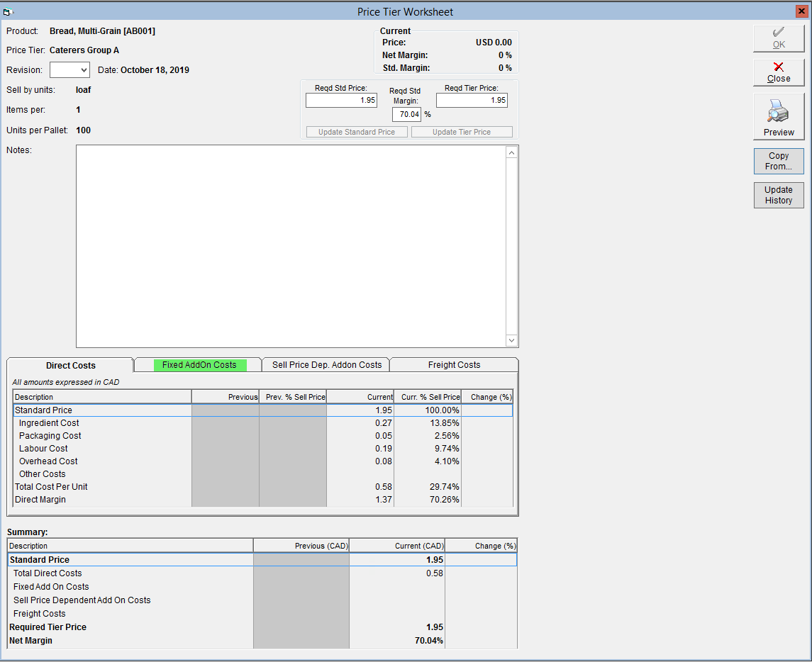Click the Caterers Group A price tier

coord(84,50)
